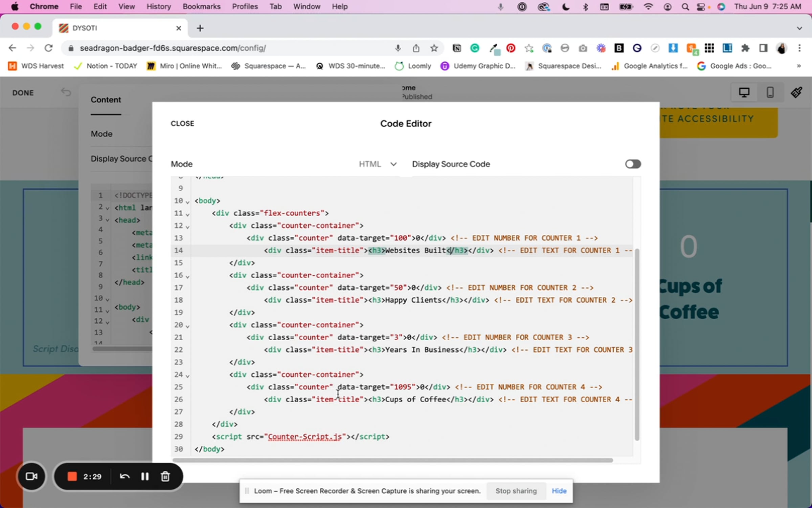Open the HTML Mode dropdown
The image size is (812, 508).
pos(378,164)
